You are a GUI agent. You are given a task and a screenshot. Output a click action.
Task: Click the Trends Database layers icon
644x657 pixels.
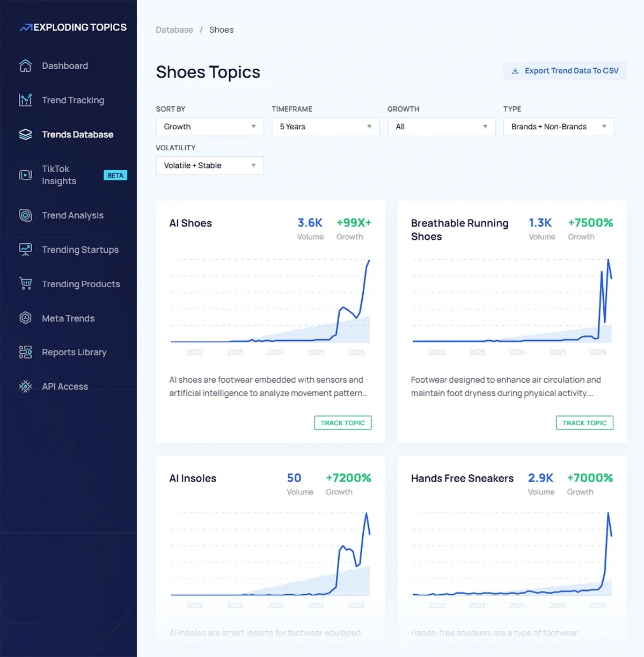click(x=25, y=134)
